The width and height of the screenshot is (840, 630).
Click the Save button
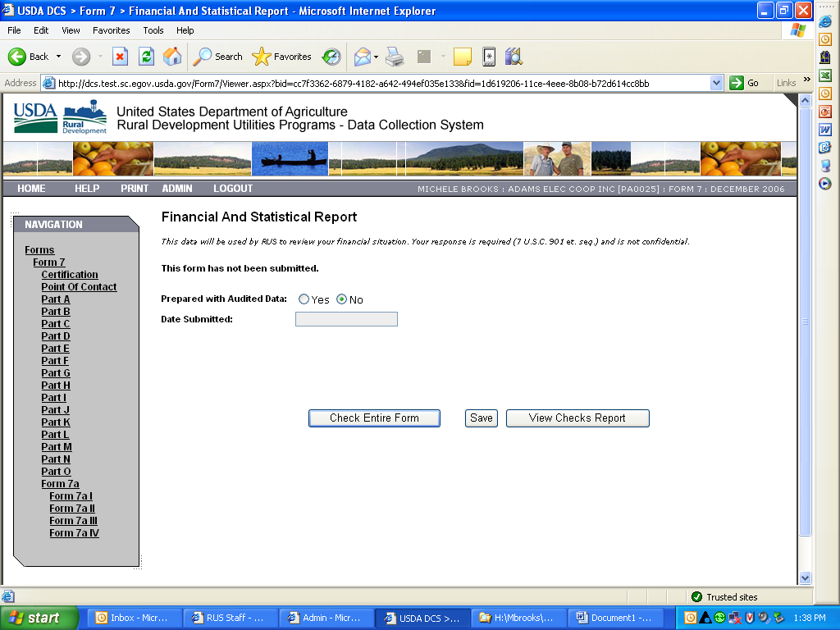[481, 418]
